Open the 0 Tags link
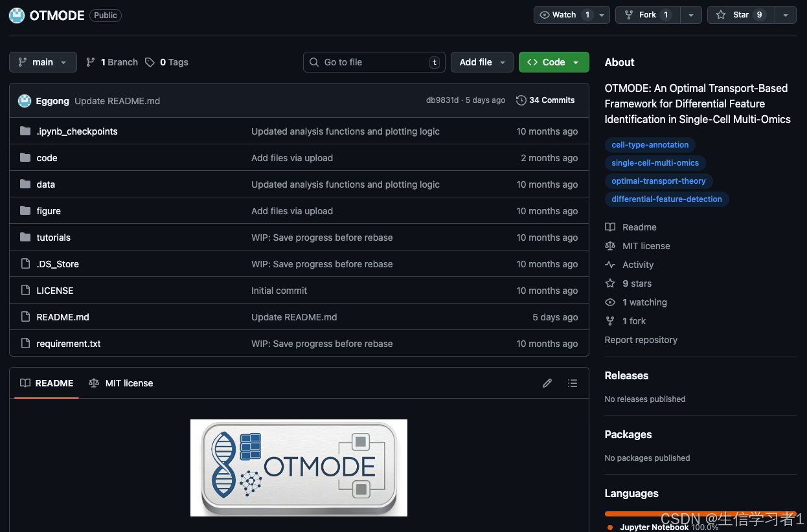The image size is (807, 532). click(x=167, y=62)
